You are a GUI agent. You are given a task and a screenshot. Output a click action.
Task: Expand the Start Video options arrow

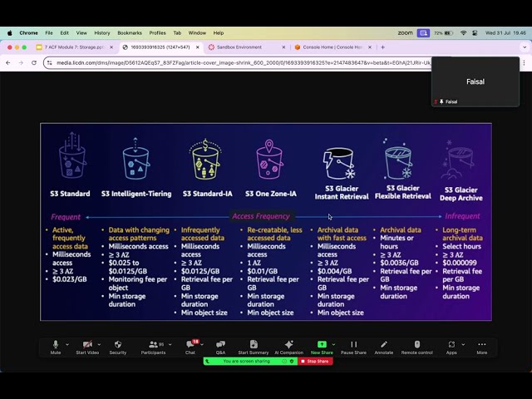(99, 344)
